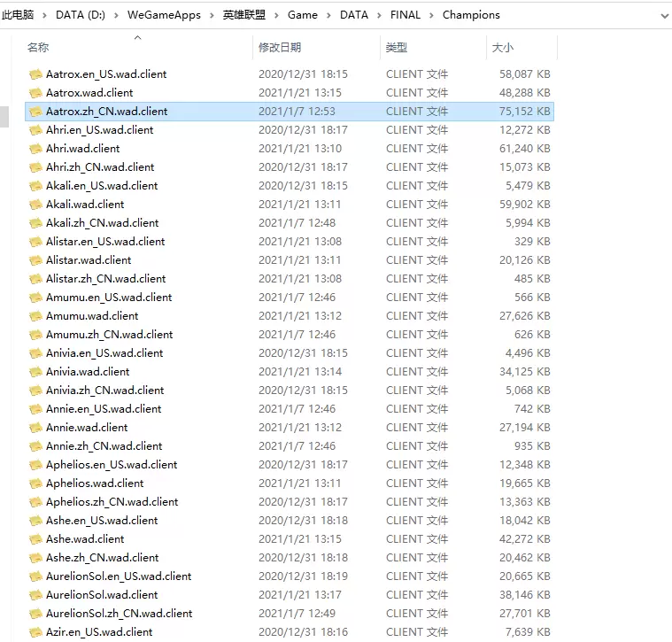
Task: Click the file icon of Annie.zh_CN.wad.client
Action: click(x=35, y=446)
